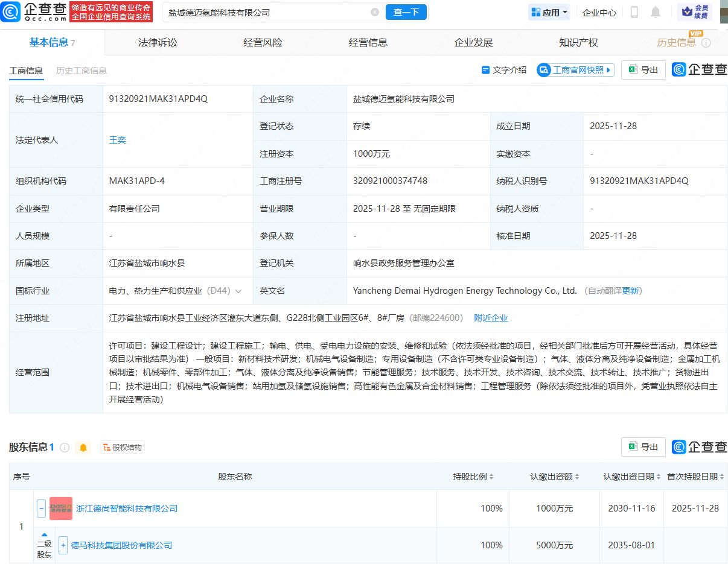
Task: Collapse the 浙江德尚智能科技有限公司 shareholder row
Action: tap(41, 508)
